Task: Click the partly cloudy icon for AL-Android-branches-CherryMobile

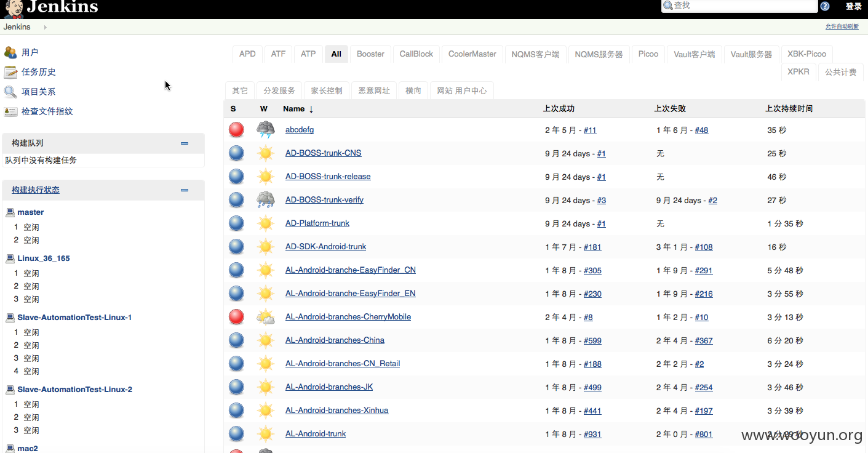Action: [266, 316]
